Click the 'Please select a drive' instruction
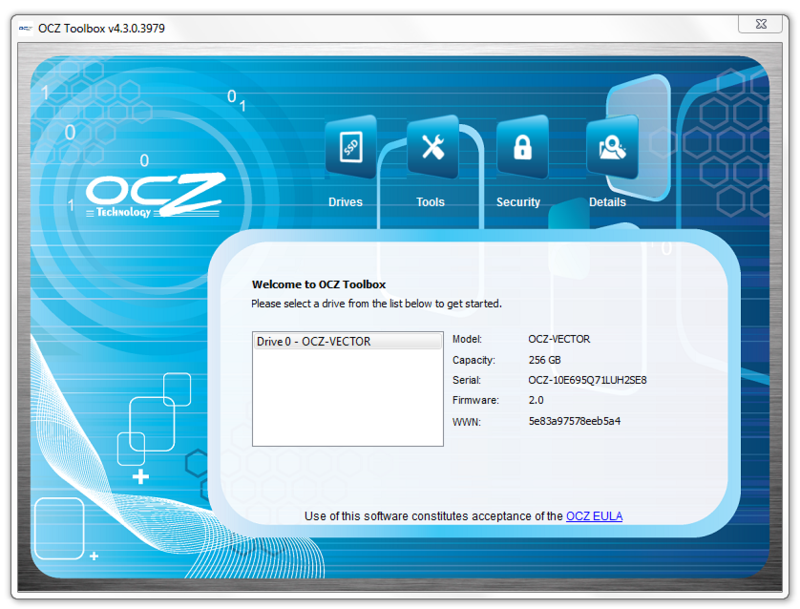 (377, 304)
